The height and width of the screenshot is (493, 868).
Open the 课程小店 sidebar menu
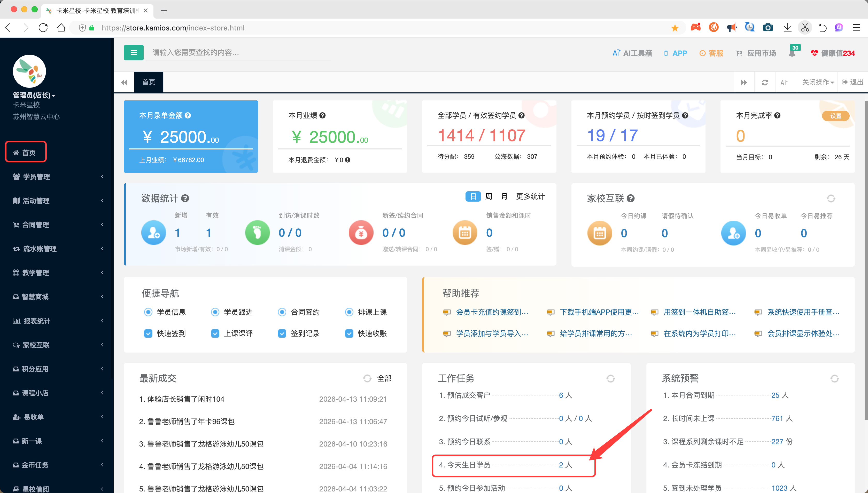click(57, 393)
